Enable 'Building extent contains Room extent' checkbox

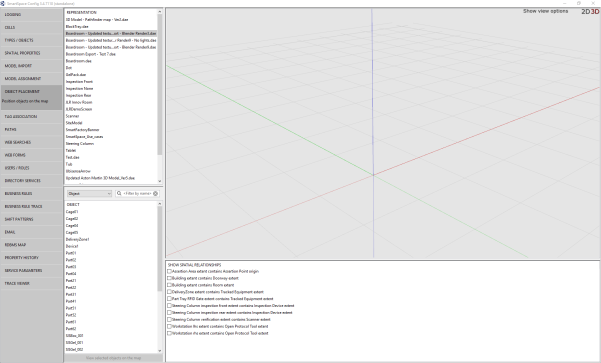169,285
